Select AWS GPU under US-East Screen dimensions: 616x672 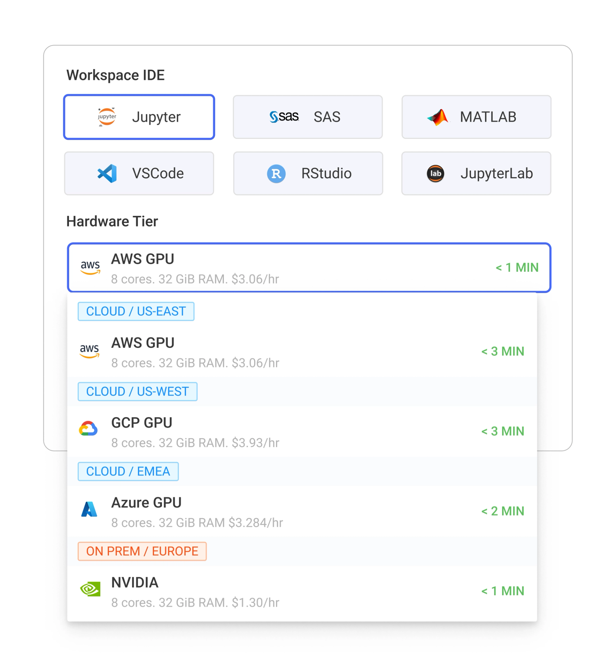point(302,352)
